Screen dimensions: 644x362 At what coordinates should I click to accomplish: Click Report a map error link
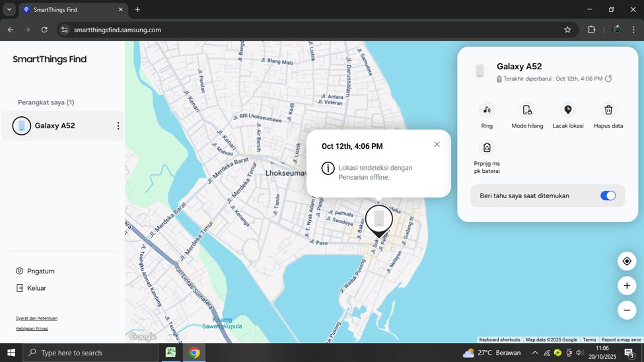[621, 340]
